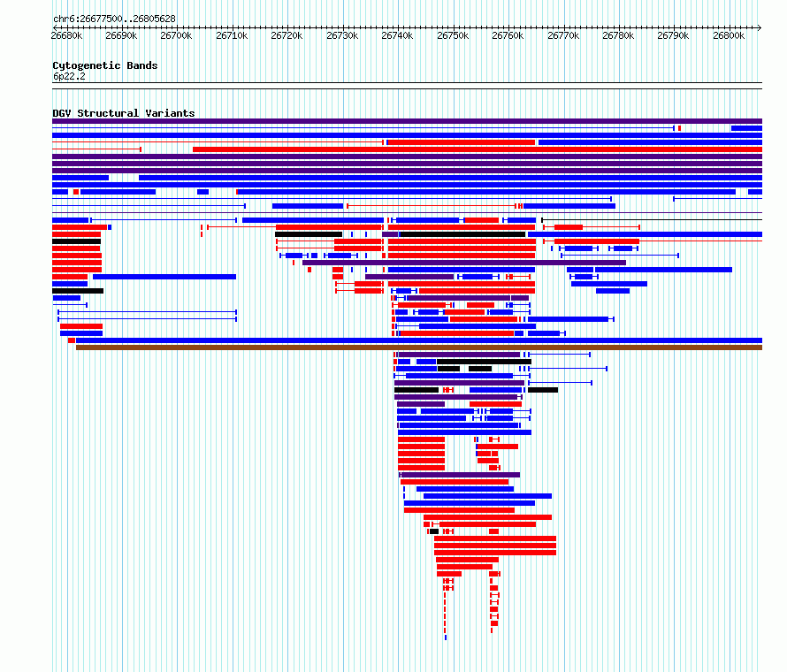Select the black bar spanning 26720k to 26730k
This screenshot has height=672, width=787.
click(309, 234)
